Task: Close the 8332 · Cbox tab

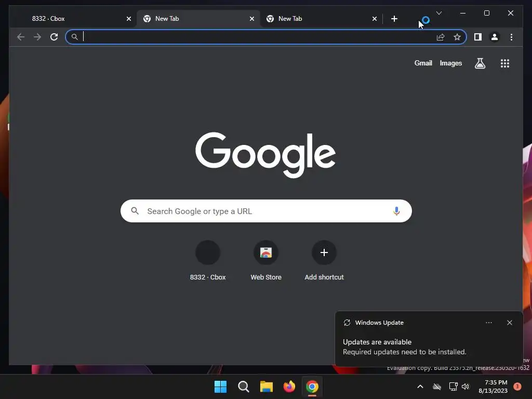Action: click(129, 19)
